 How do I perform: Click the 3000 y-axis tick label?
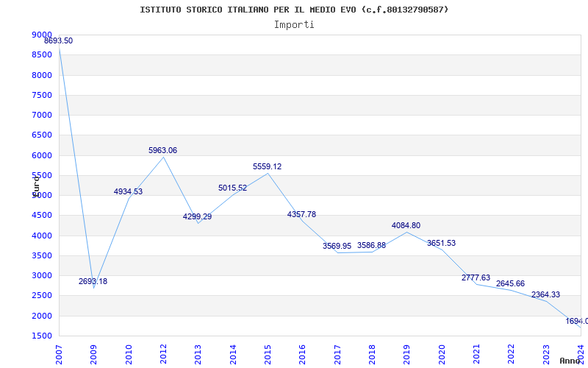42,275
